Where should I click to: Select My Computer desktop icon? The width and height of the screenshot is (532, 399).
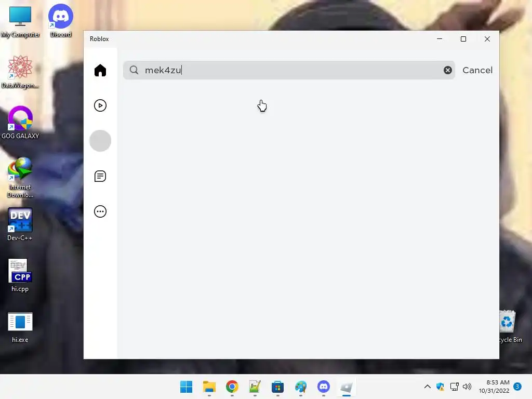click(x=20, y=21)
